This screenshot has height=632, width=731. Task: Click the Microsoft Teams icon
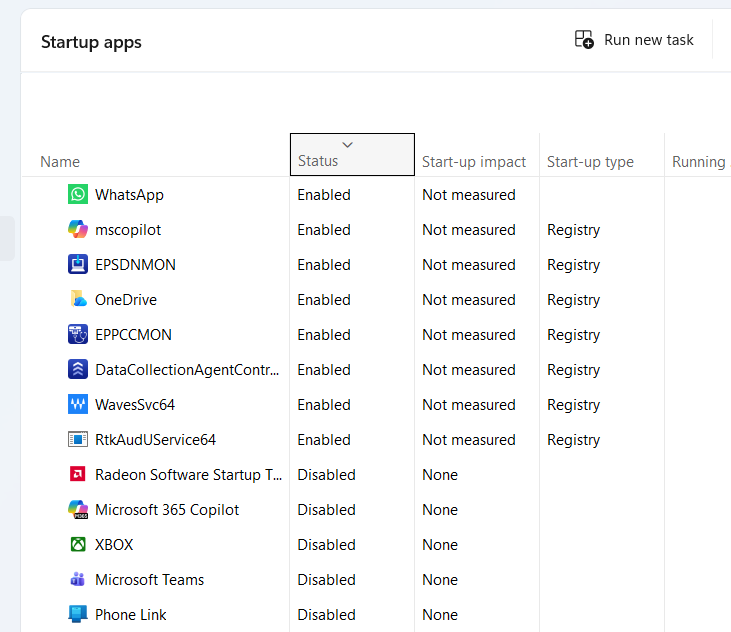78,579
